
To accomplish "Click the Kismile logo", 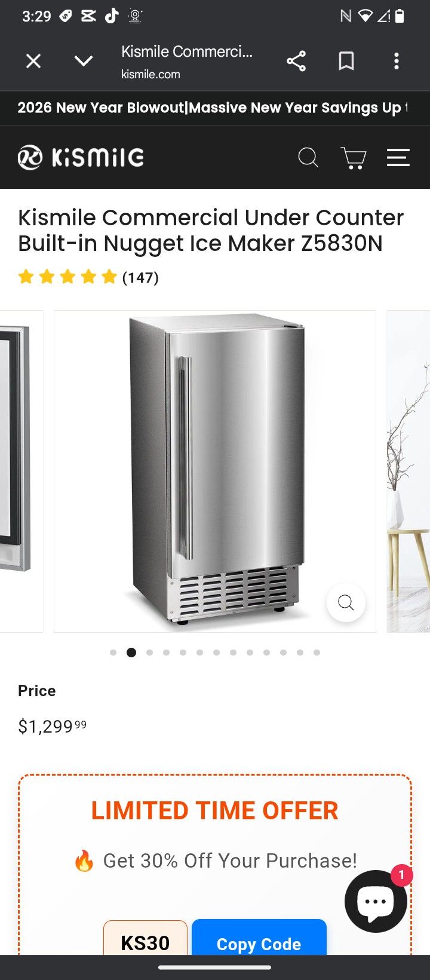I will click(x=81, y=157).
